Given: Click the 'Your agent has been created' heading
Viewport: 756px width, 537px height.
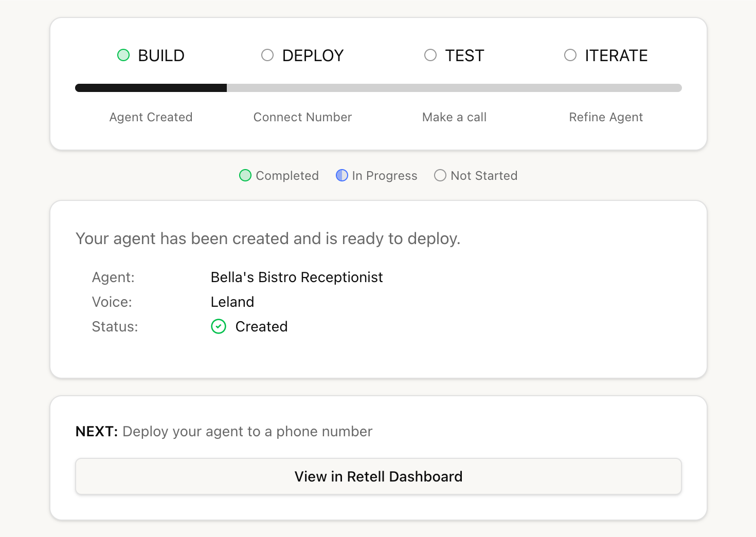Looking at the screenshot, I should coord(268,239).
